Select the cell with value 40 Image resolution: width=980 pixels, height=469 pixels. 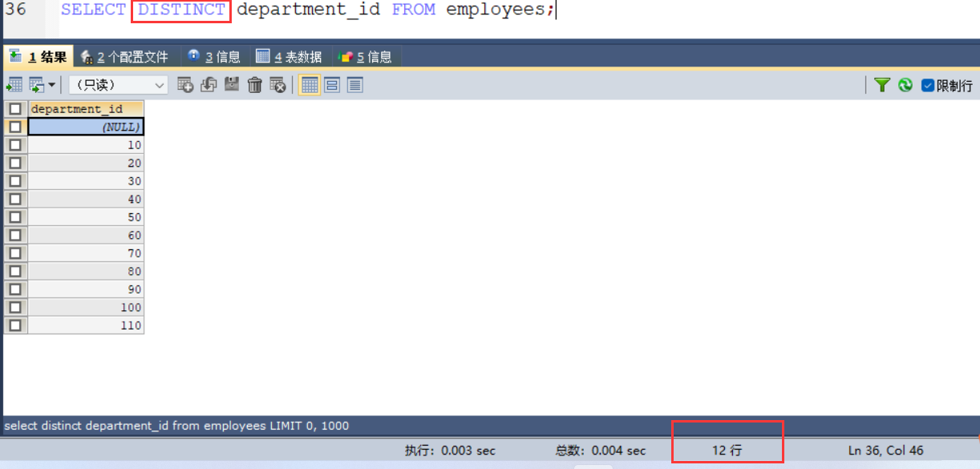[x=86, y=199]
